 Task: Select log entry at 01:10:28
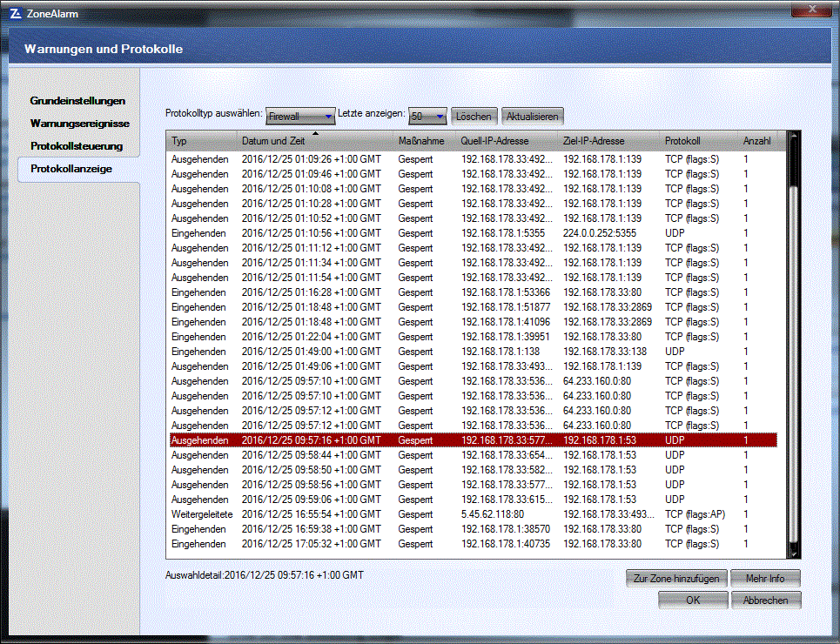[474, 204]
